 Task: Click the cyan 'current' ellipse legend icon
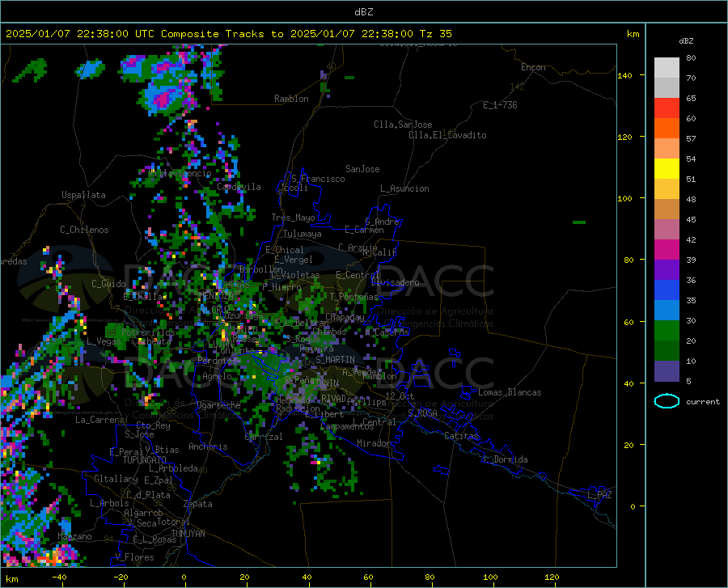(x=667, y=401)
